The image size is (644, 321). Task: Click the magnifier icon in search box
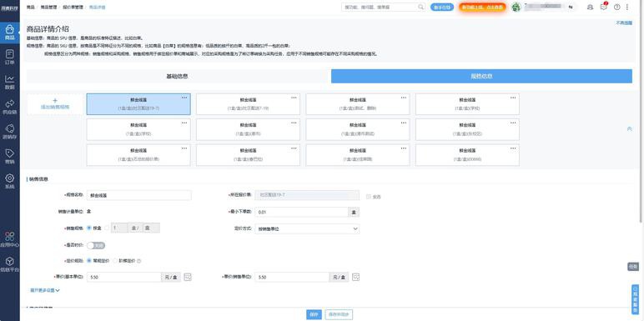[421, 7]
